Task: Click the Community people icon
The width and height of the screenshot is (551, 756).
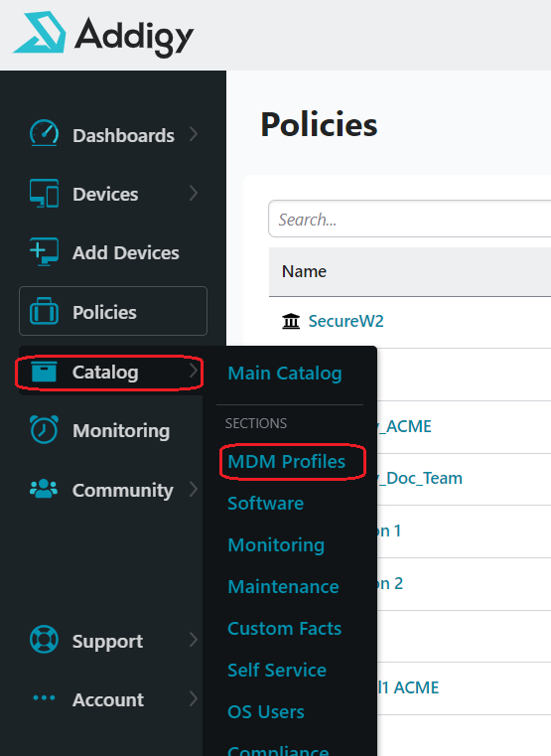Action: (44, 489)
